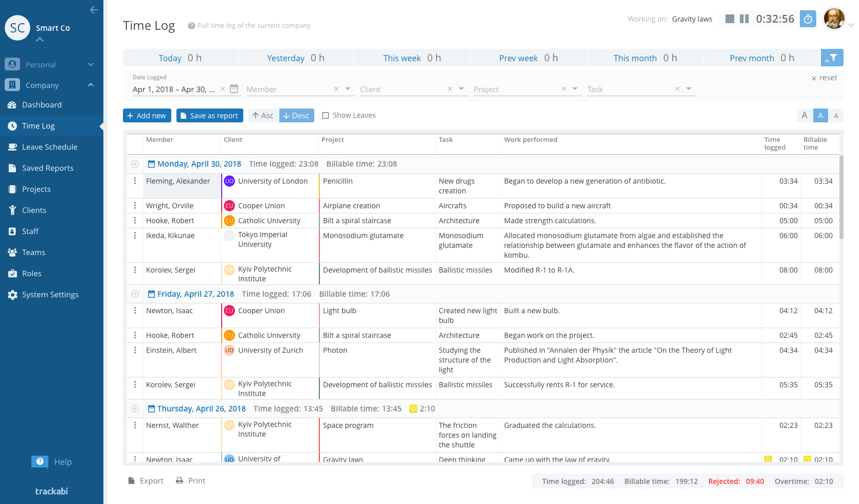Enable Show Leaves checkbox
859x504 pixels.
326,116
